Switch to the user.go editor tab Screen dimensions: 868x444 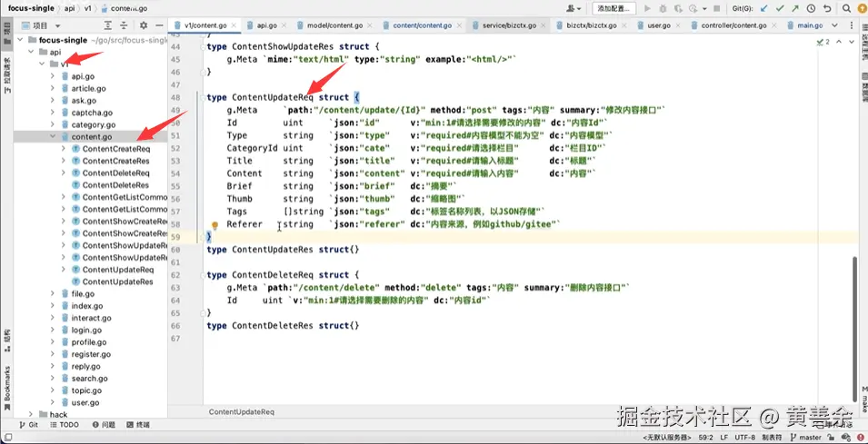[x=659, y=25]
